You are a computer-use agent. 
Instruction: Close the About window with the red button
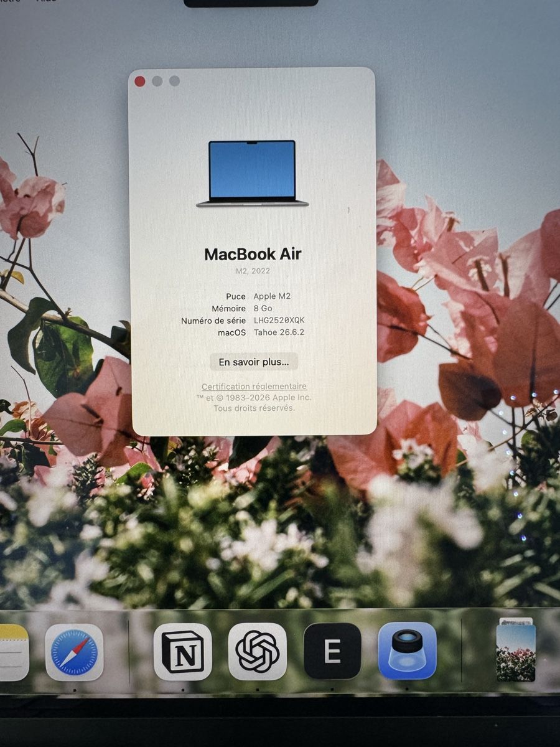(x=140, y=81)
